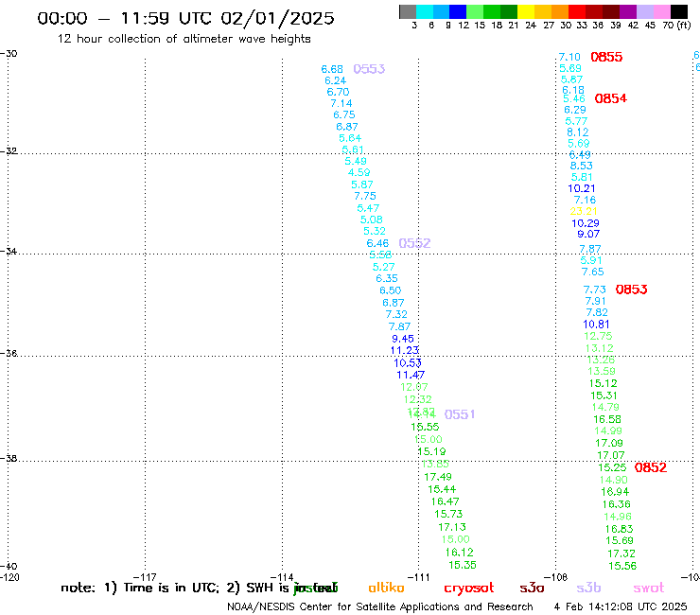The width and height of the screenshot is (700, 615).
Task: Click the s3b time label 0553
Action: 369,69
